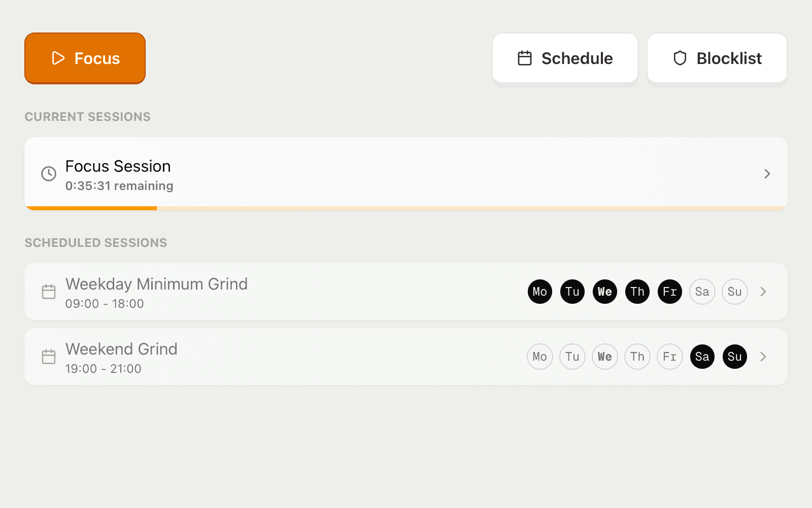The width and height of the screenshot is (812, 508).
Task: Click the calendar icon on the Schedule button
Action: point(524,58)
